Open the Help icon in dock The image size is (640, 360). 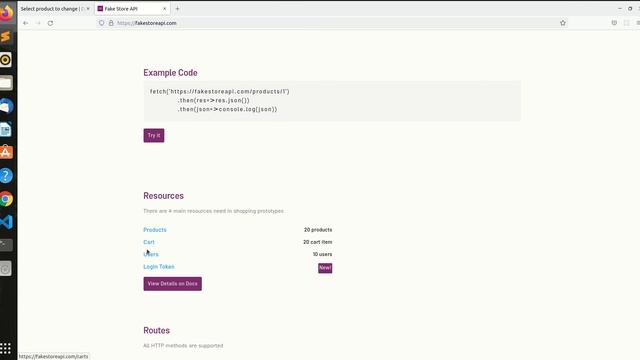click(6, 176)
